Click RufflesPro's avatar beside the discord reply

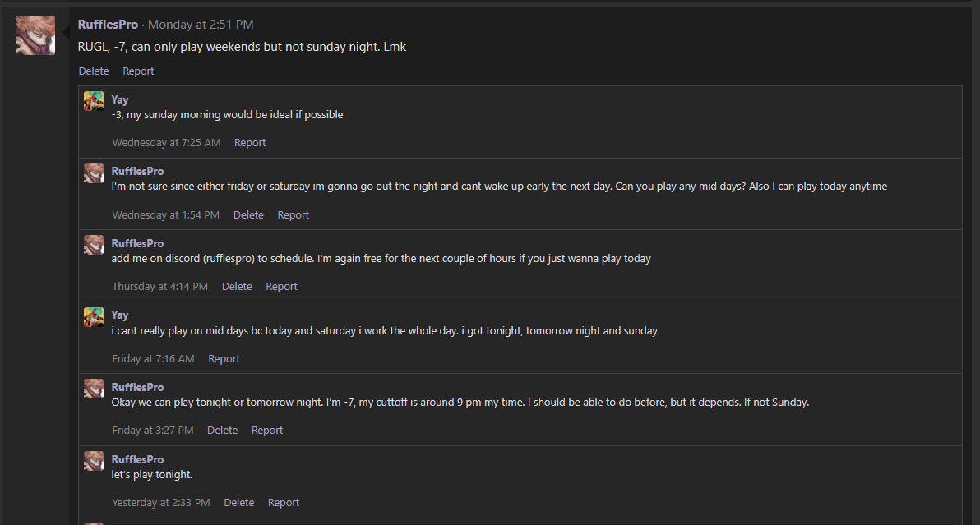tap(94, 245)
